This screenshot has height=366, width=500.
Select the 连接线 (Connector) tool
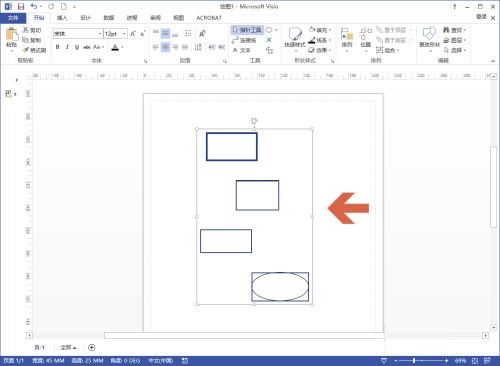point(244,40)
